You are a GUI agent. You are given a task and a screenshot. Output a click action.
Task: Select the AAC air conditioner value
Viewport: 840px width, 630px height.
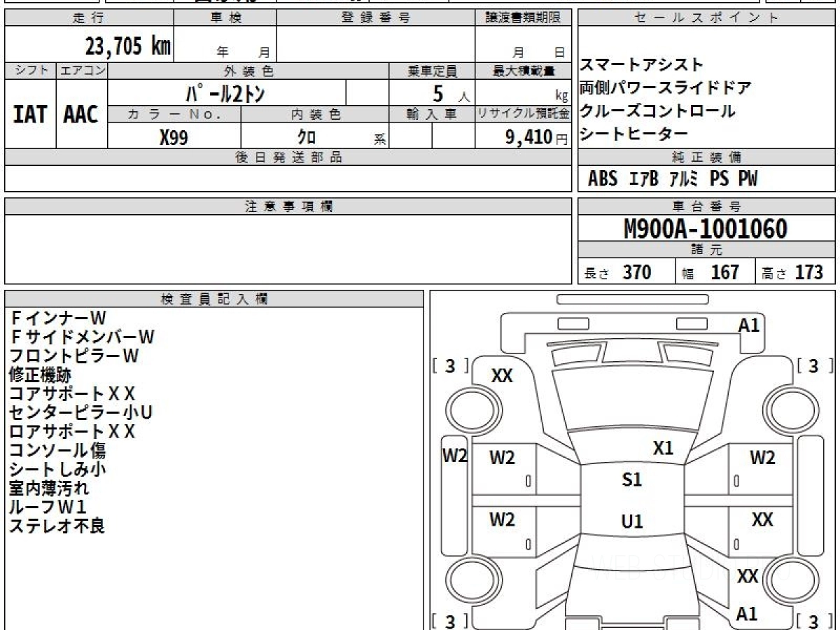coord(81,114)
